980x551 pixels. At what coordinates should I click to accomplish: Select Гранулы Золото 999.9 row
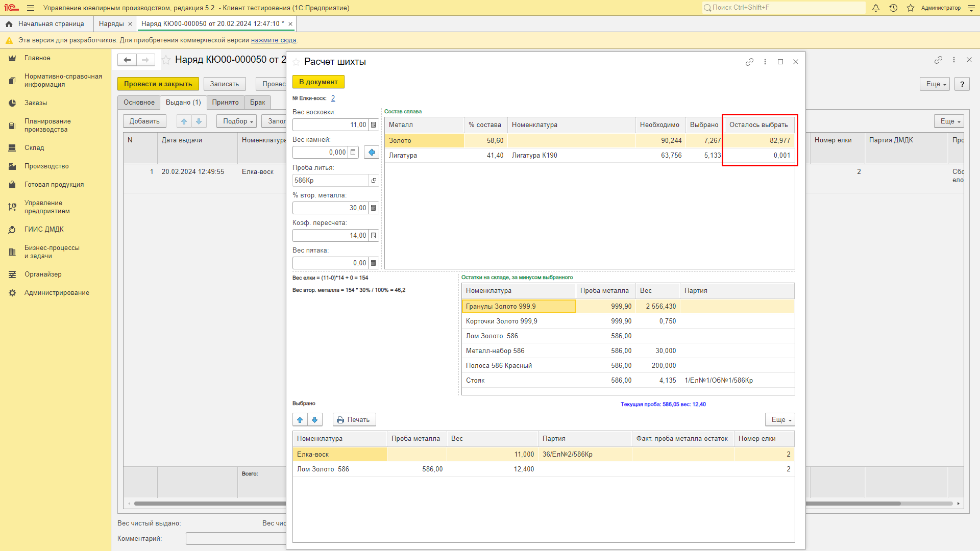coord(628,307)
